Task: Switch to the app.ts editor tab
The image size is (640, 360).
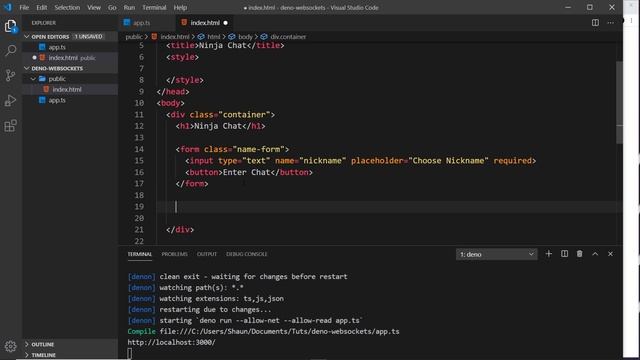Action: coord(147,23)
